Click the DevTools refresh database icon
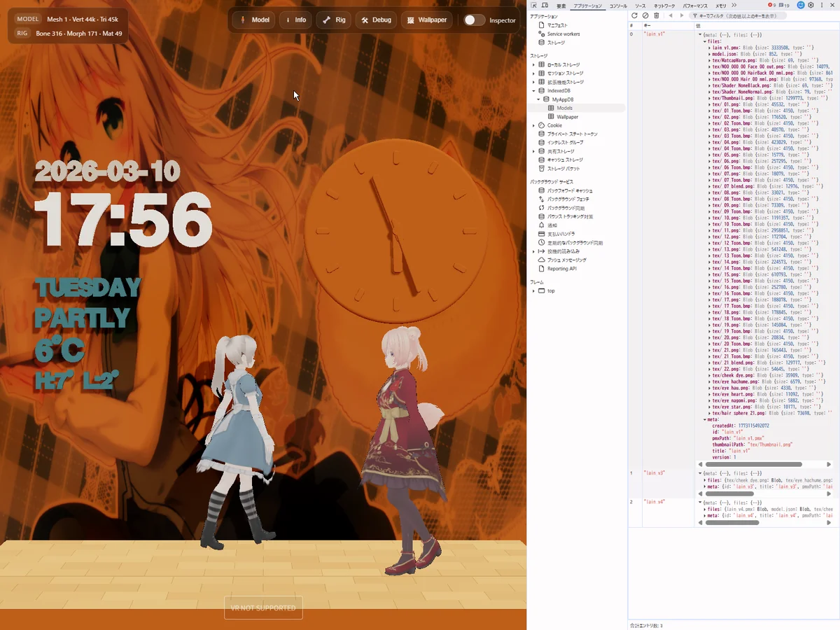The height and width of the screenshot is (630, 840). (x=635, y=15)
